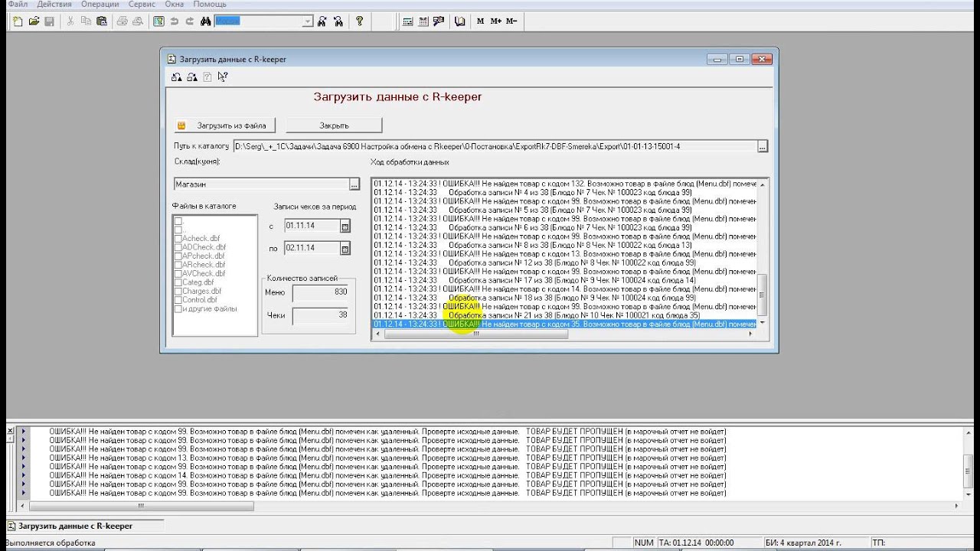Close the bottom message panel with X
This screenshot has height=551, width=980.
coord(10,432)
